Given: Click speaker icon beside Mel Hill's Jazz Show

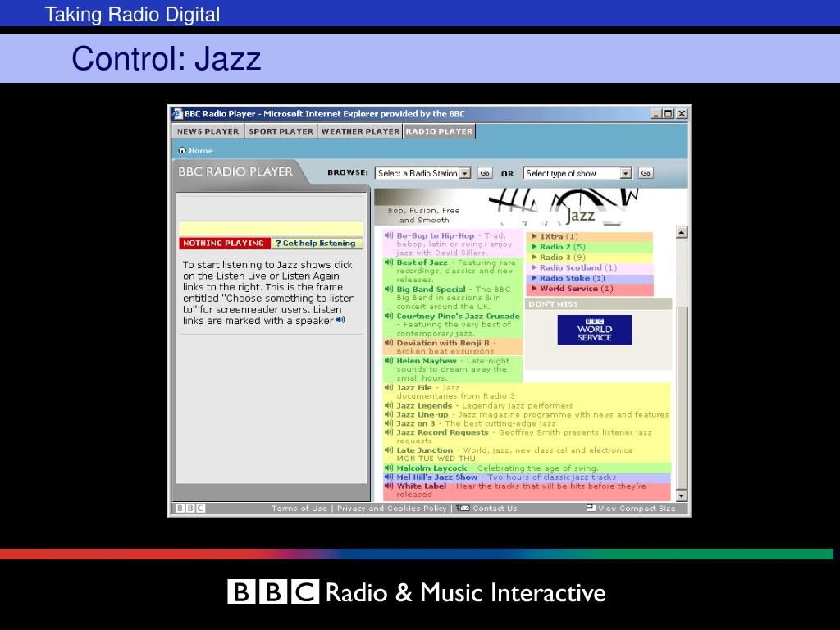Looking at the screenshot, I should 389,477.
